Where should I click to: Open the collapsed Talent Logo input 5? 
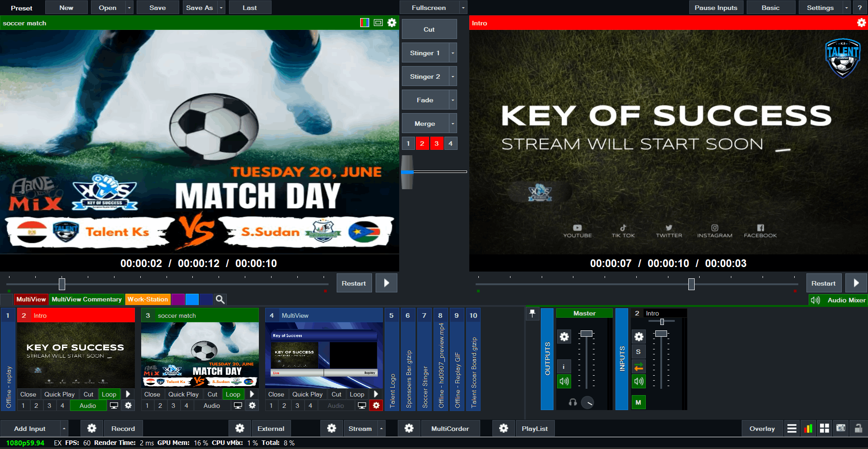click(391, 359)
